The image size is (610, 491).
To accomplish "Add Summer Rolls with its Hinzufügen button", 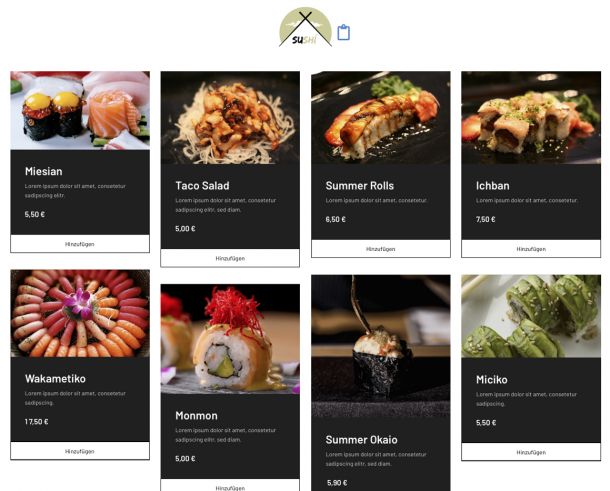I will click(x=380, y=249).
